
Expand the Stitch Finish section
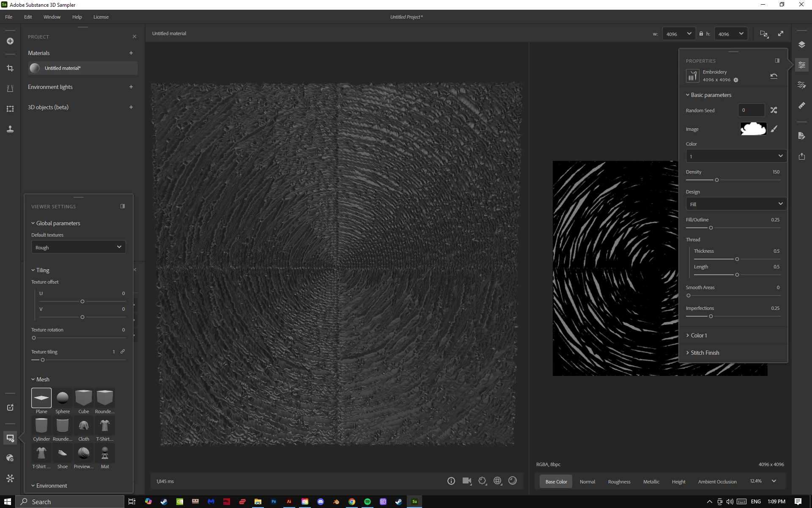tap(704, 353)
